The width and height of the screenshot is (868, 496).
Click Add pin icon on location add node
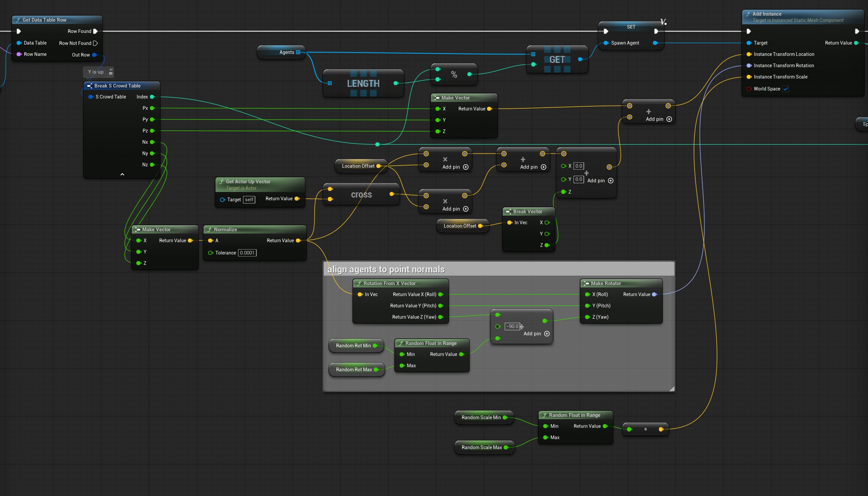[x=669, y=119]
